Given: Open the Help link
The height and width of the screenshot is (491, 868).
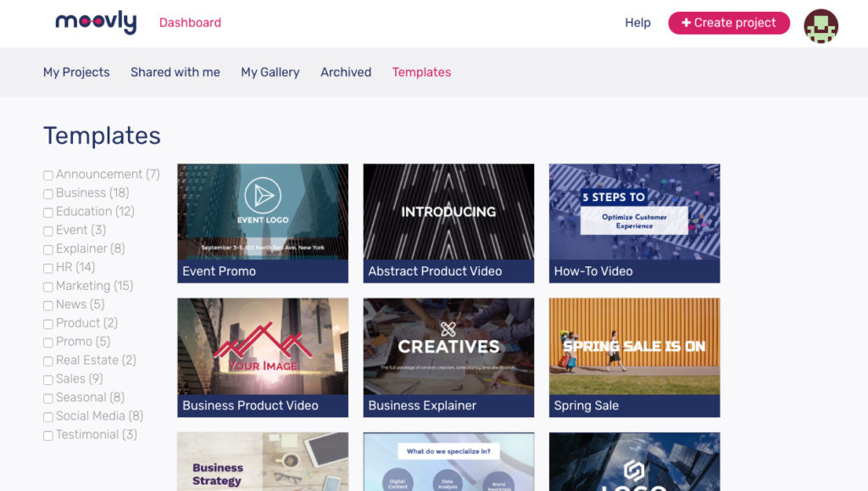Looking at the screenshot, I should coord(637,23).
